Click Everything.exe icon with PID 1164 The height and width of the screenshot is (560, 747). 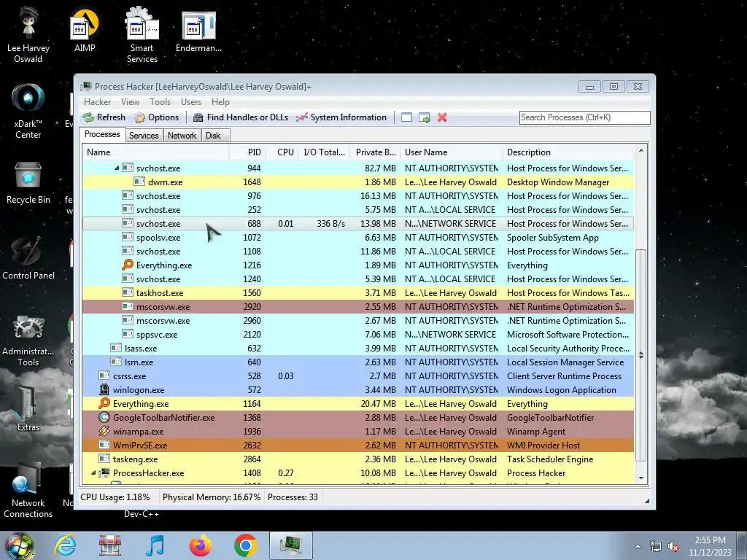pos(104,403)
